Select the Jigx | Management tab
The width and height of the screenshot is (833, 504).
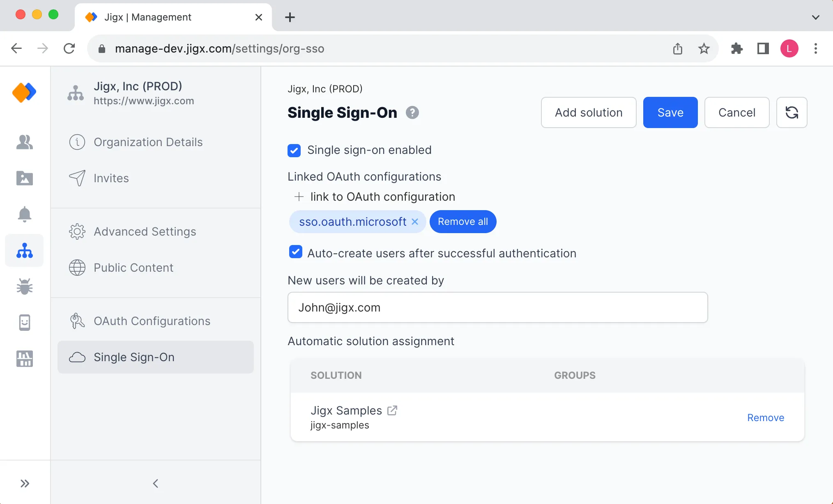(x=173, y=17)
